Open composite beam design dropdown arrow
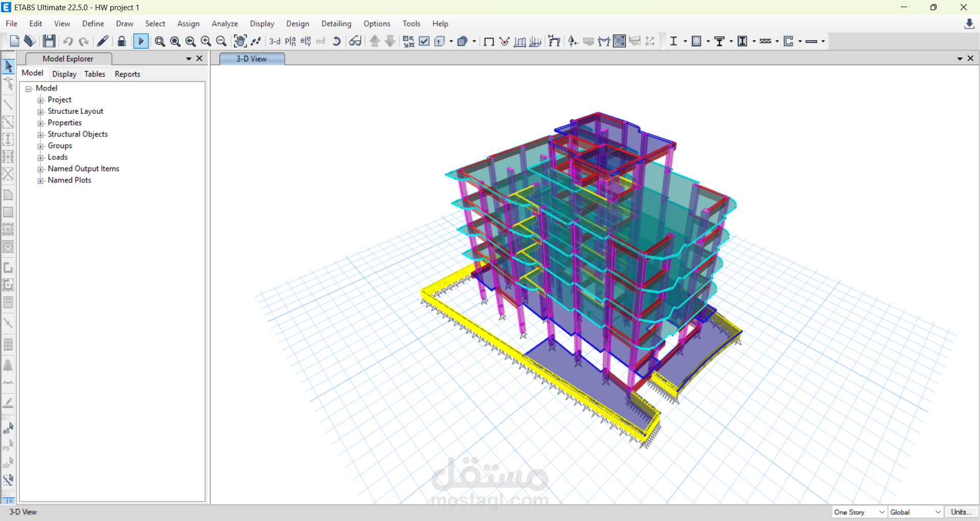This screenshot has height=521, width=980. 731,41
